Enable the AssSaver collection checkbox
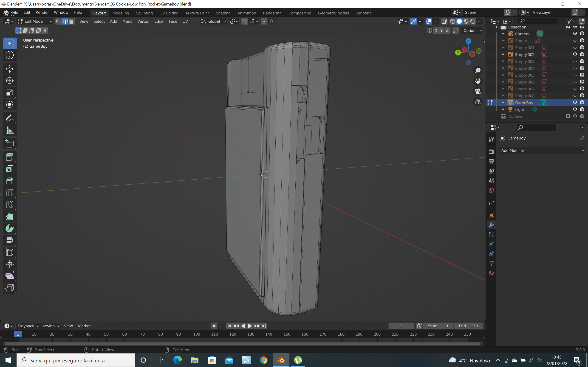 (568, 116)
